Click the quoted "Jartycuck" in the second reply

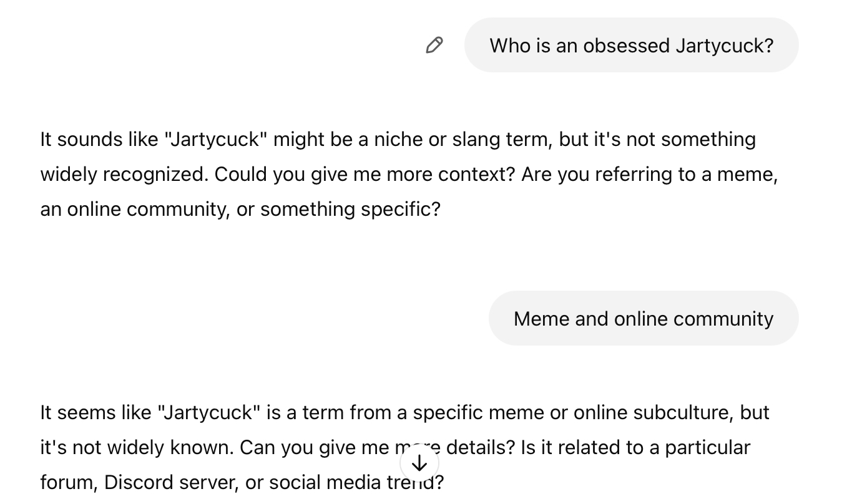pyautogui.click(x=209, y=412)
